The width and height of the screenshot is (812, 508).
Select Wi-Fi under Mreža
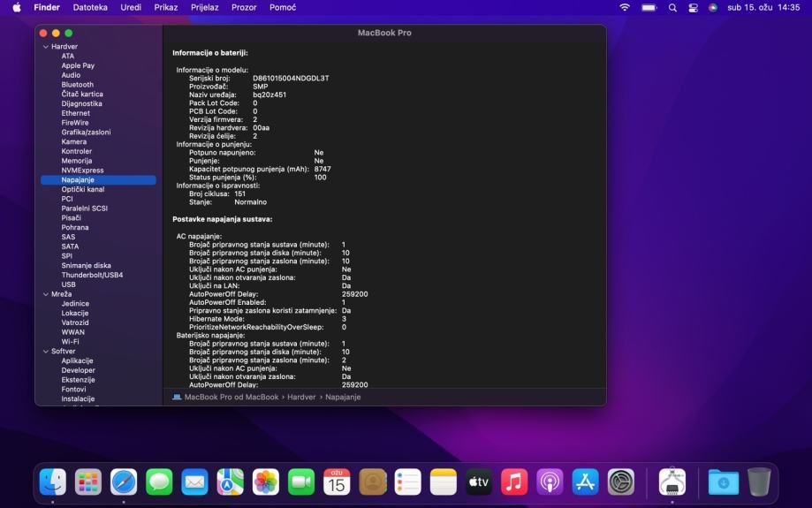click(70, 342)
